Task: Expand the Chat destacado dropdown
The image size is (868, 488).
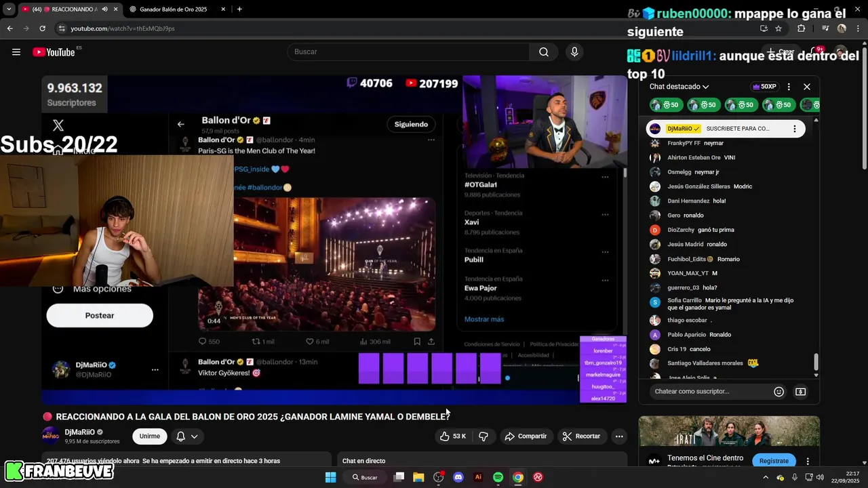Action: [679, 87]
